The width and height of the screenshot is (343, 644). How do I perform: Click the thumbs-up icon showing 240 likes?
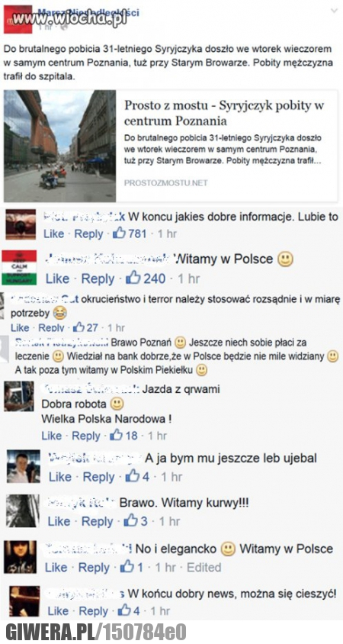133,278
